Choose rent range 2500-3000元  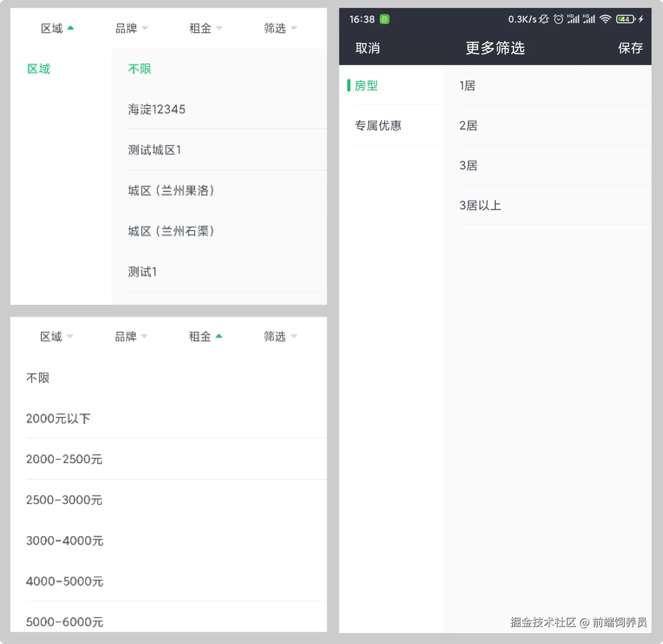click(x=176, y=500)
